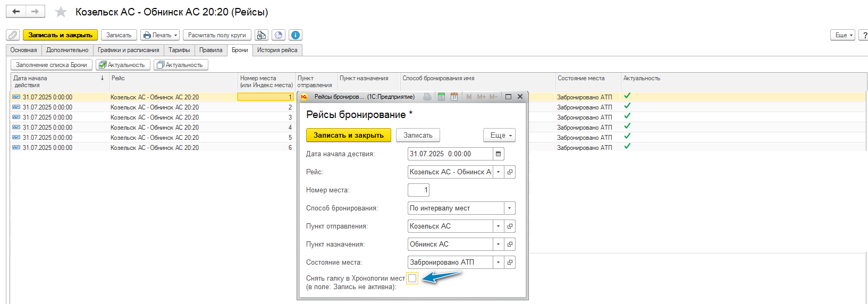Click Расчитать полу круги button
868x304 pixels.
point(217,35)
